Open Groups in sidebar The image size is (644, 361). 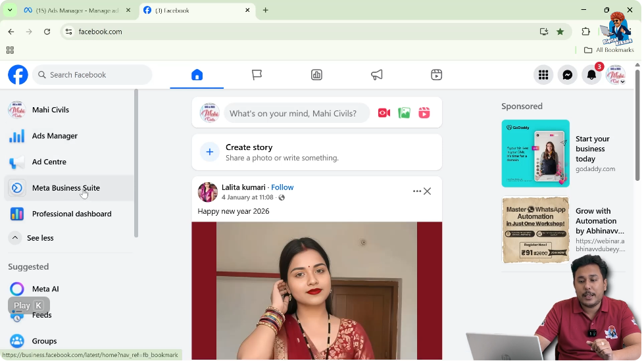[x=69, y=341]
